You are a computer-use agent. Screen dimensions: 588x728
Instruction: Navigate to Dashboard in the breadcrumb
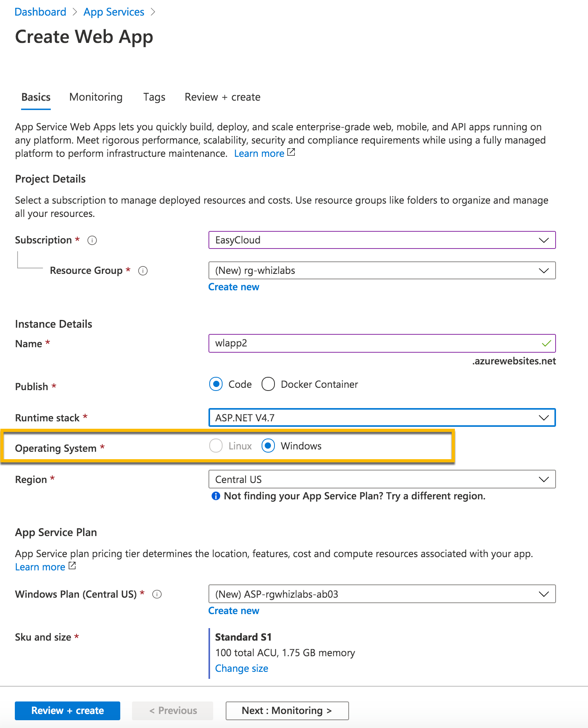[40, 12]
